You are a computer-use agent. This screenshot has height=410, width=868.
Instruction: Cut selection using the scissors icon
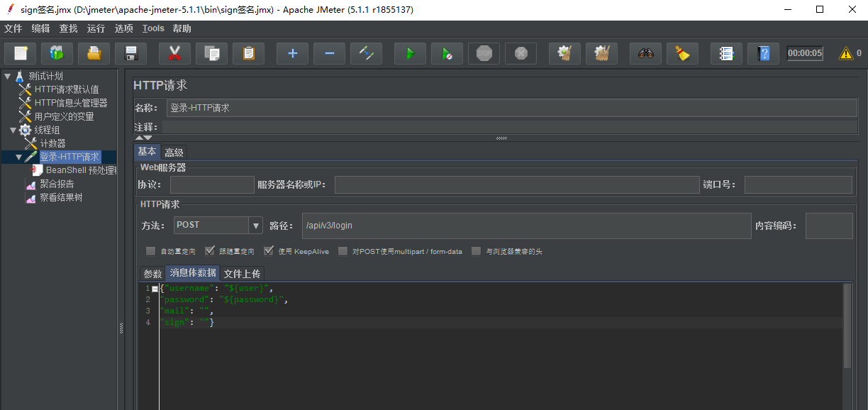point(174,53)
